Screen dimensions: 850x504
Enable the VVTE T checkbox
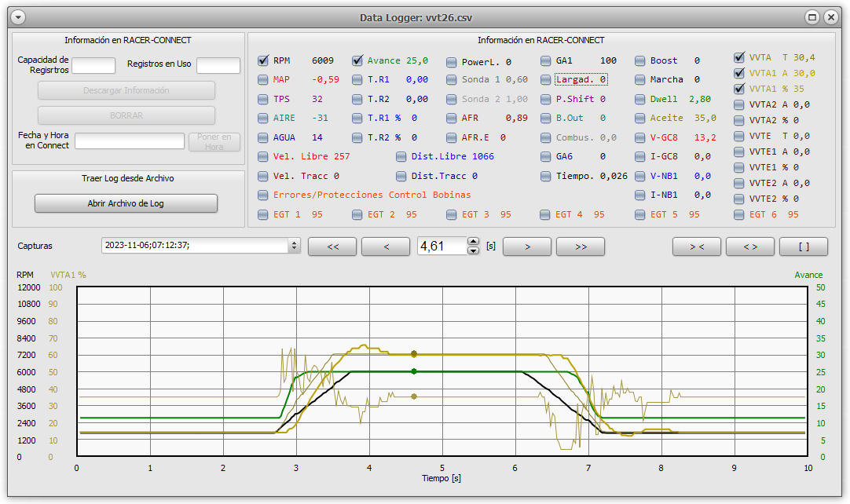[x=739, y=136]
